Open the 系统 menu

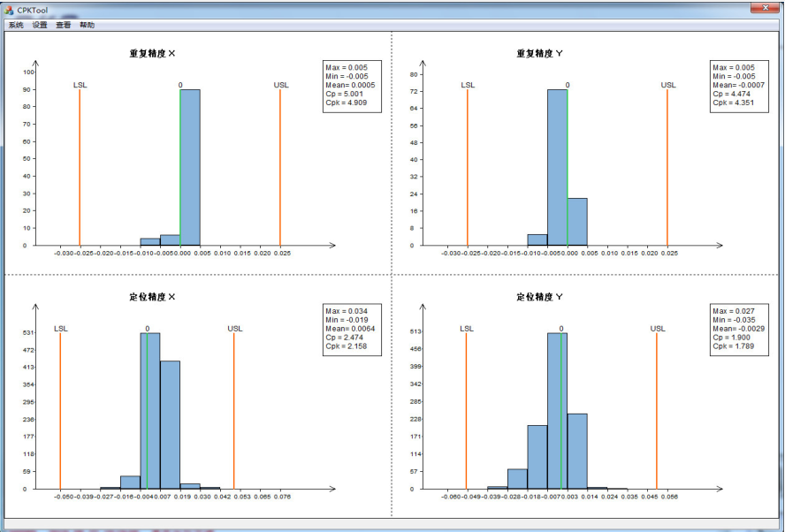(x=16, y=26)
